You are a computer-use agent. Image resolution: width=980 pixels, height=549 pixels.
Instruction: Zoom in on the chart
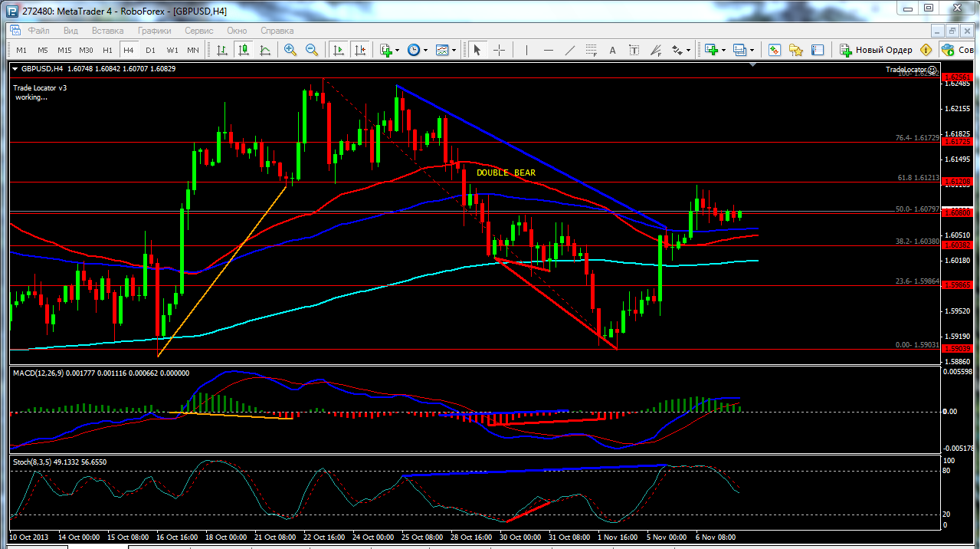click(290, 50)
